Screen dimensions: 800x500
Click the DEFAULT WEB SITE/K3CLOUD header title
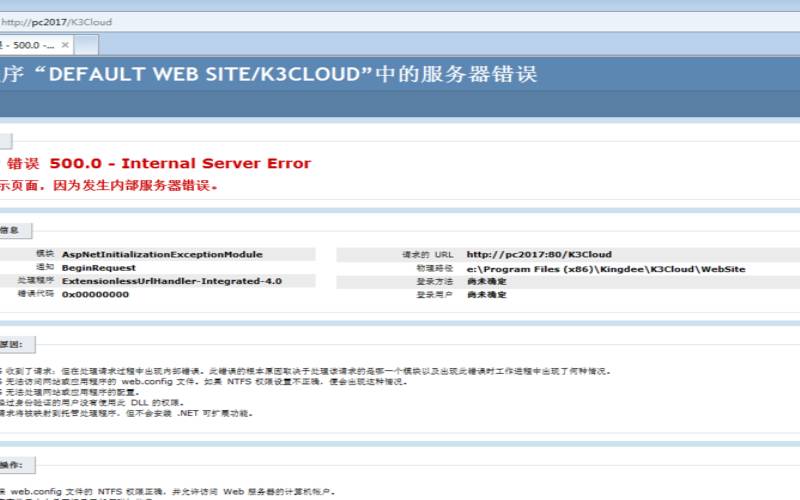(268, 74)
